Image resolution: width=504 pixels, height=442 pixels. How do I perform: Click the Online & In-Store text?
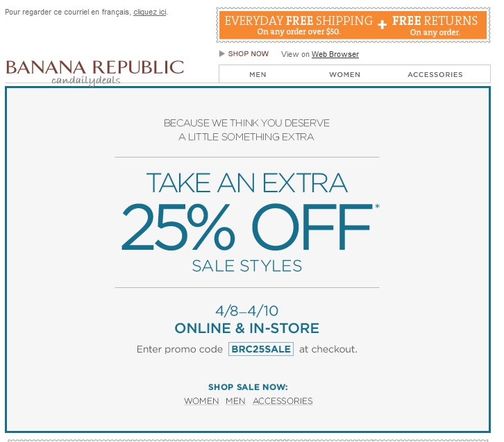247,328
